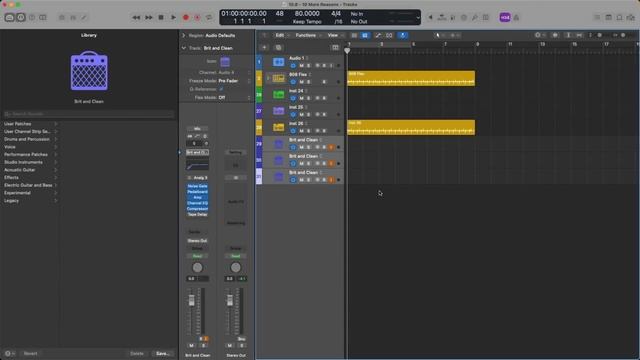
Task: Click the red Record button
Action: [186, 18]
